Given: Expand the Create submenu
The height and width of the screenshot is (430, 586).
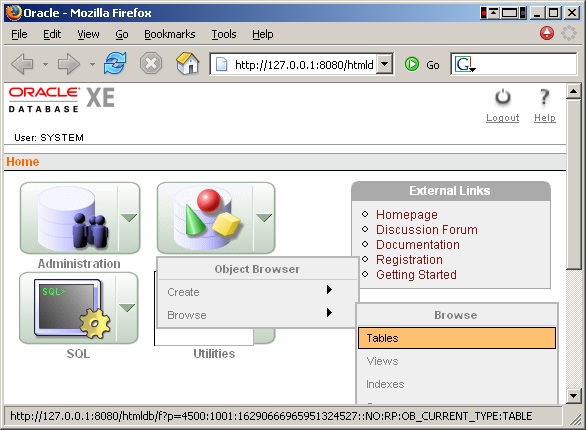Looking at the screenshot, I should 256,292.
